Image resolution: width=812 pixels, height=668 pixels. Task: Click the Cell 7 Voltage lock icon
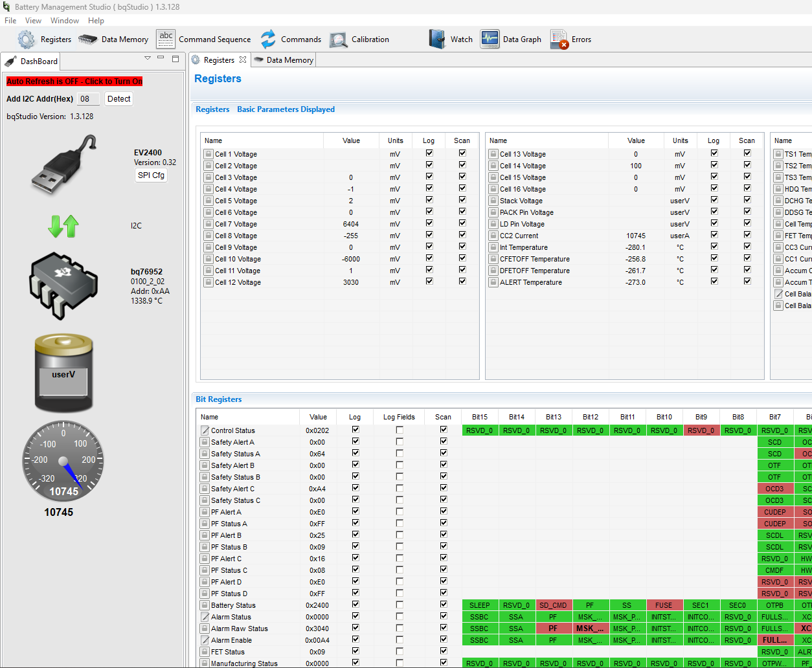click(x=208, y=224)
